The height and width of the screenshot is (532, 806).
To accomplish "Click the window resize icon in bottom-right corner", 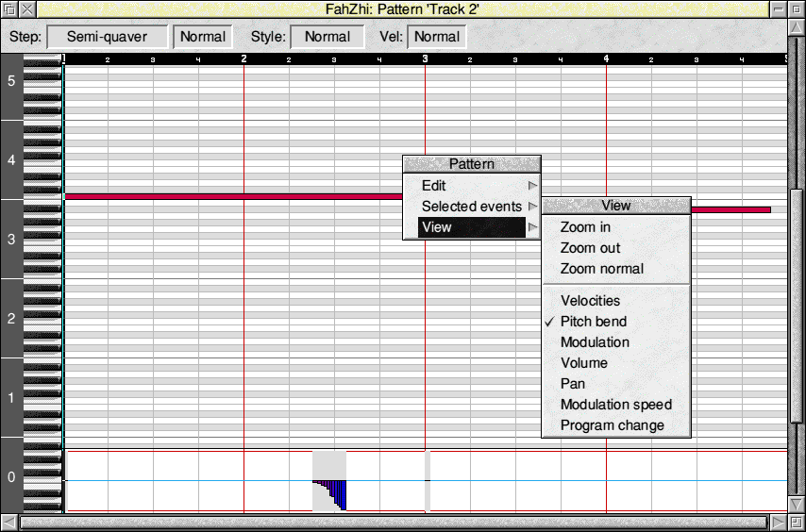I will 797,522.
